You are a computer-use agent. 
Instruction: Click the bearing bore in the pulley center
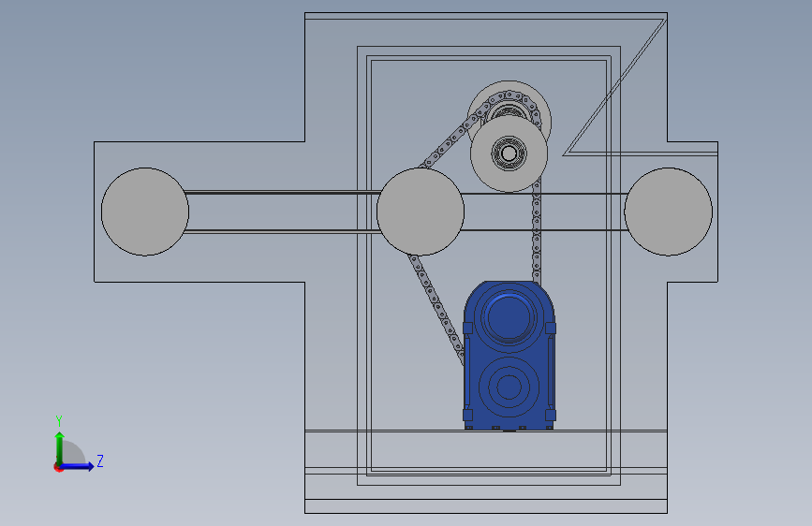pos(509,153)
